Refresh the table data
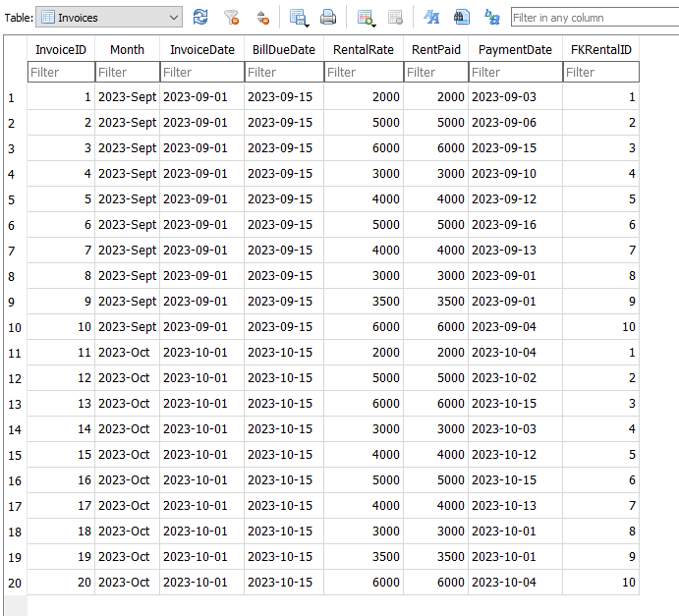 pos(200,18)
